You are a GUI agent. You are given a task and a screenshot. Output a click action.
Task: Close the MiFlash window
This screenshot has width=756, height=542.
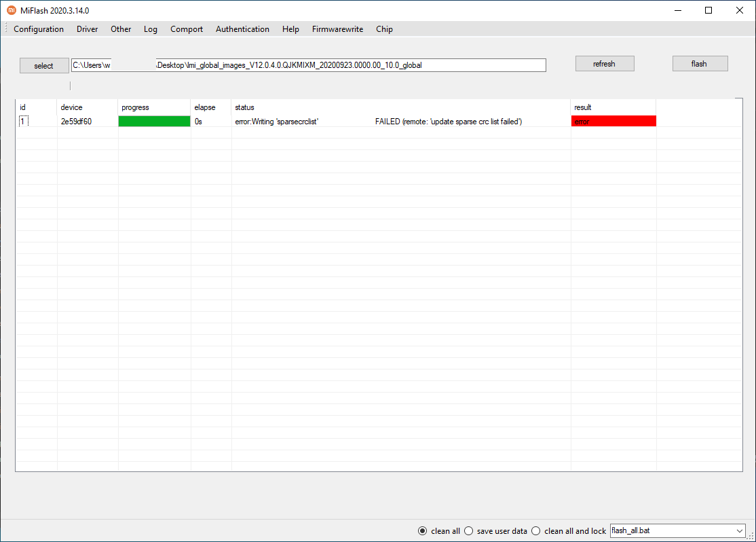point(739,10)
